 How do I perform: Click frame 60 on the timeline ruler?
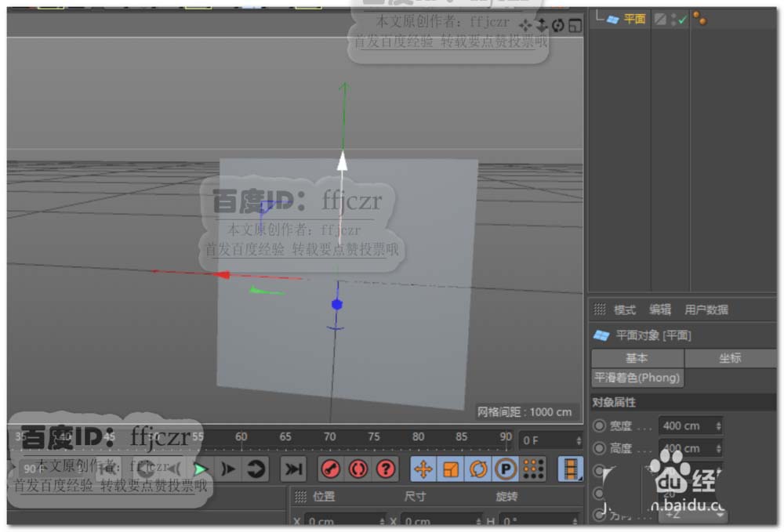click(241, 437)
